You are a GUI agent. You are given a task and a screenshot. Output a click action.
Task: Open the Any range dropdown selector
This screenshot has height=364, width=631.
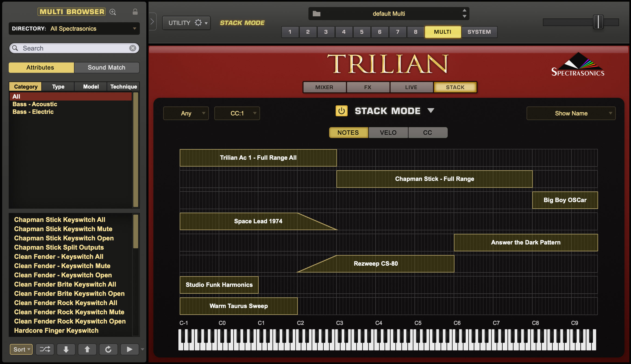click(x=185, y=113)
